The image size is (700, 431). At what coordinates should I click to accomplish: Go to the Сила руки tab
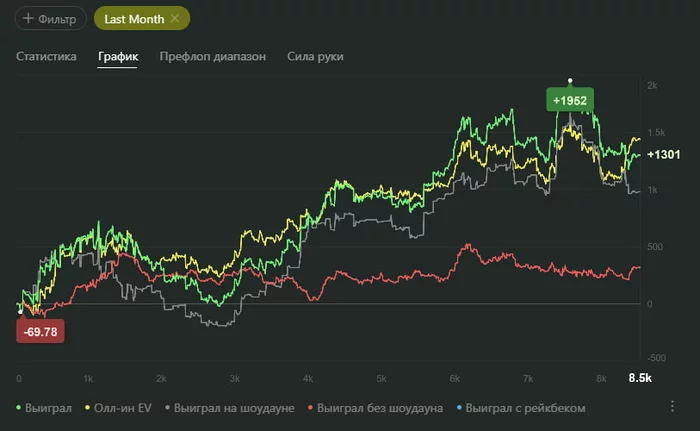(x=315, y=57)
